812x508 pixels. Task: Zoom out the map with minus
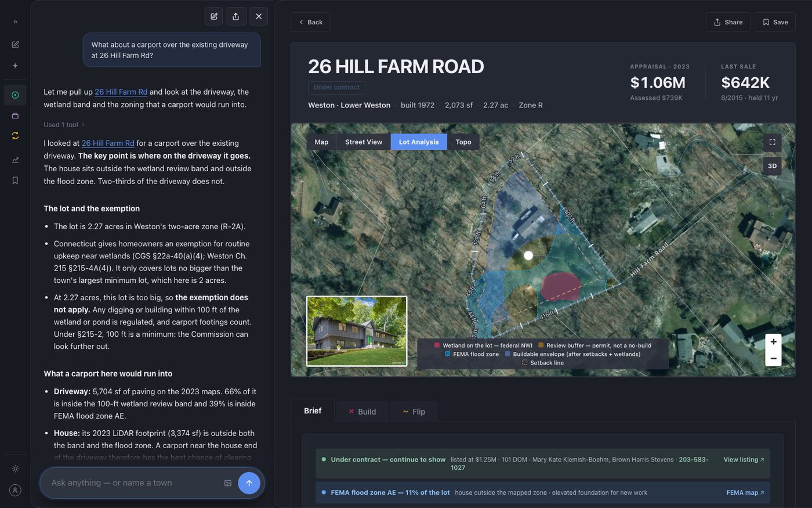(773, 358)
